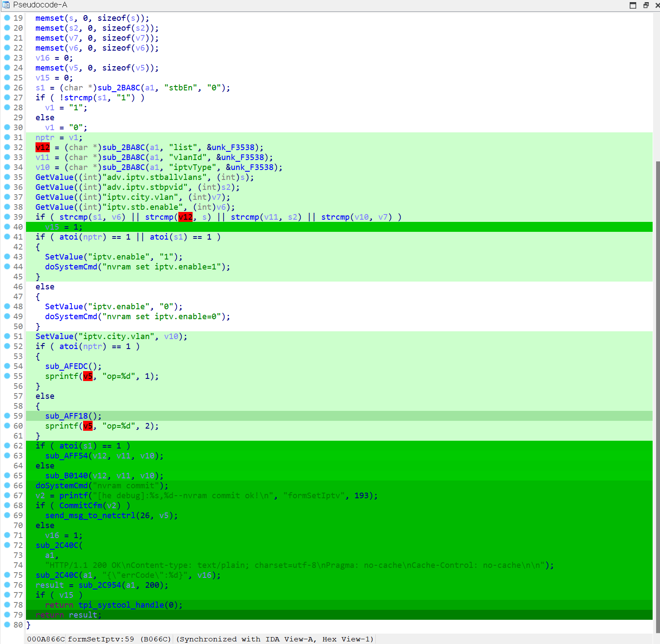Viewport: 660px width, 644px height.
Task: Close the Pseudocode-A view
Action: click(657, 5)
